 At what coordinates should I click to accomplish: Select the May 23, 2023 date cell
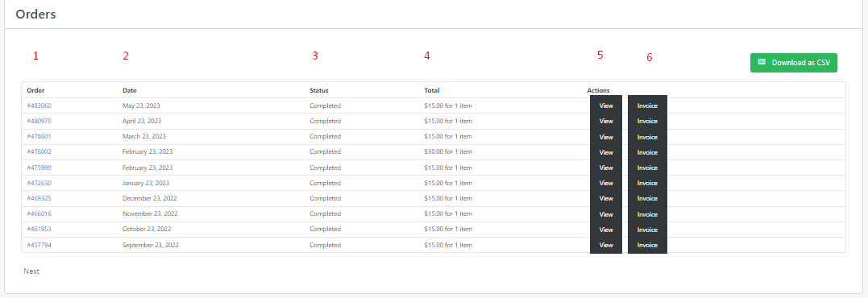[x=141, y=106]
